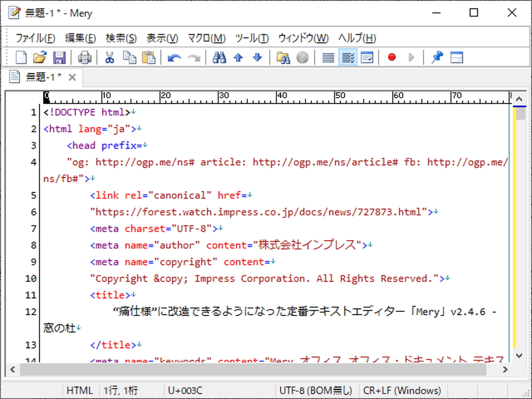Place cursor in <html lang="ja"> line
The height and width of the screenshot is (399, 532).
tap(90, 129)
